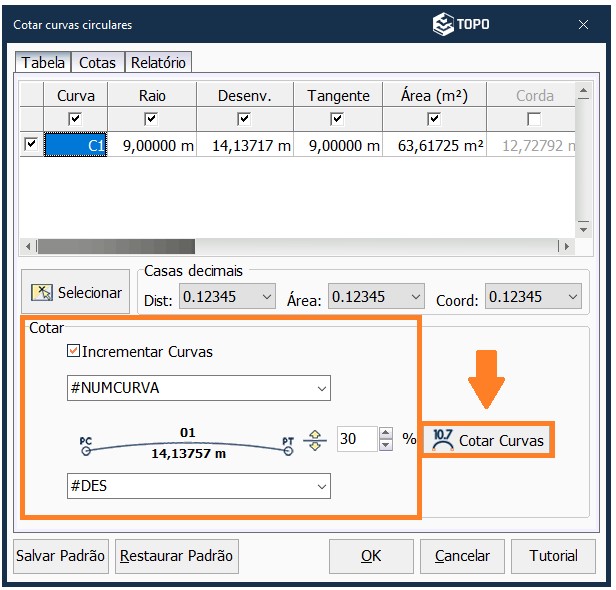616x590 pixels.
Task: Open the Coord. decimal places dropdown
Action: 532,297
